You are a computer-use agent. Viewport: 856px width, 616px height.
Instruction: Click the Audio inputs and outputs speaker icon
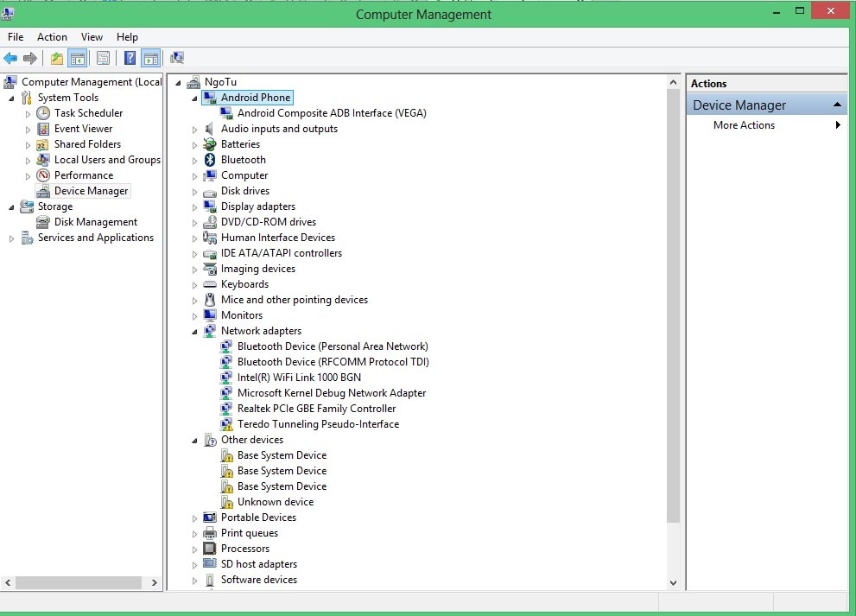210,129
